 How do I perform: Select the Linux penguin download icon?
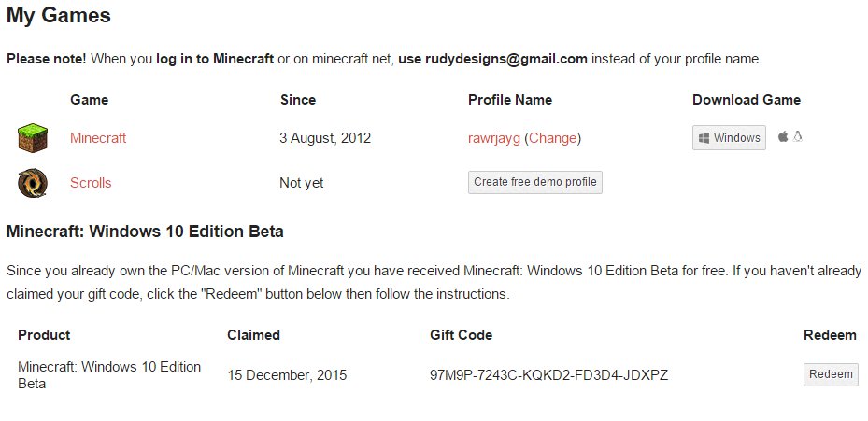tap(797, 136)
